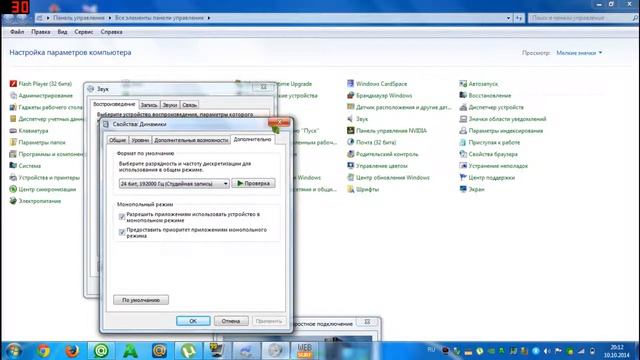Open Параметры индексирования link
The height and width of the screenshot is (360, 640).
coord(506,131)
